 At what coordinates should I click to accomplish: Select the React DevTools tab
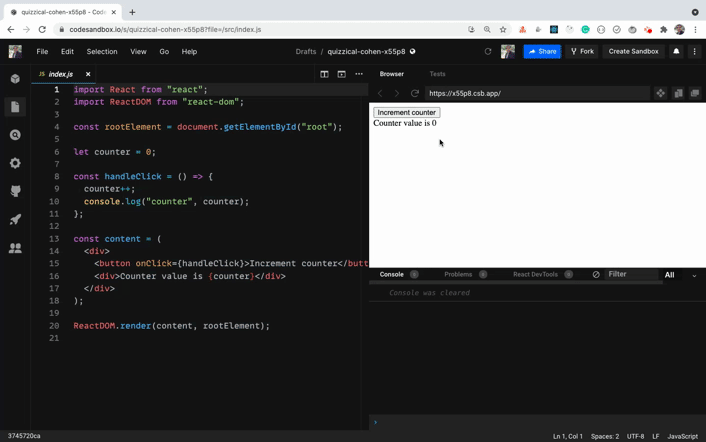coord(535,275)
